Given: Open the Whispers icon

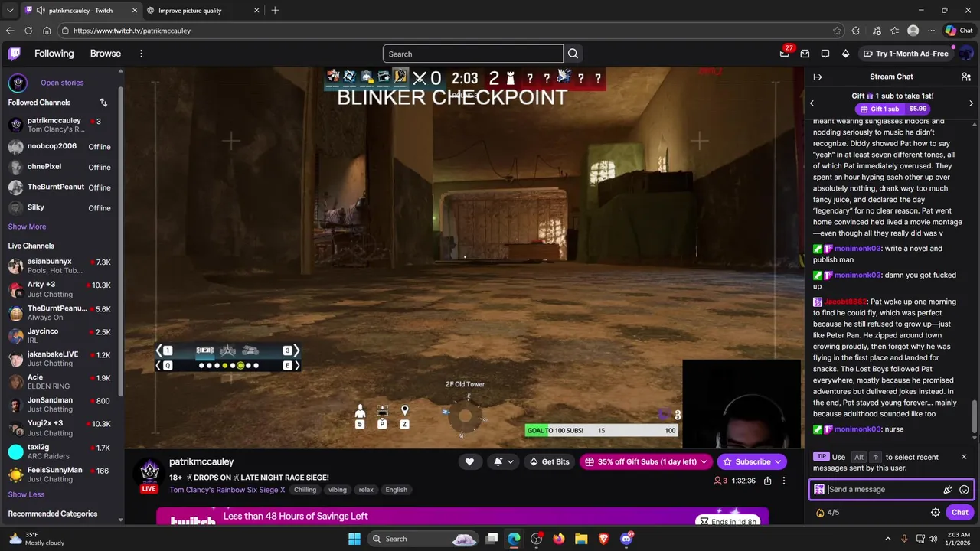Looking at the screenshot, I should coord(805,54).
